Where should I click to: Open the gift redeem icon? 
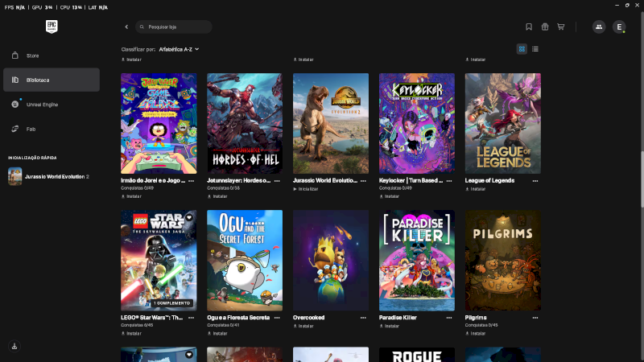tap(545, 27)
